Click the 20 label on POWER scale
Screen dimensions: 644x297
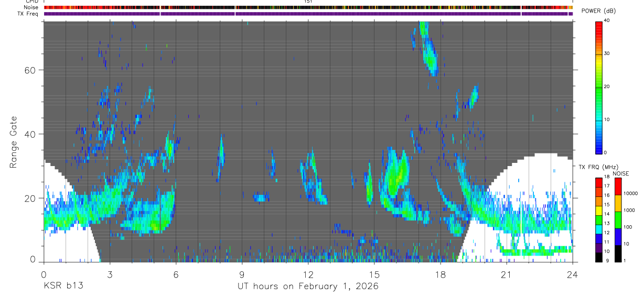tap(607, 87)
